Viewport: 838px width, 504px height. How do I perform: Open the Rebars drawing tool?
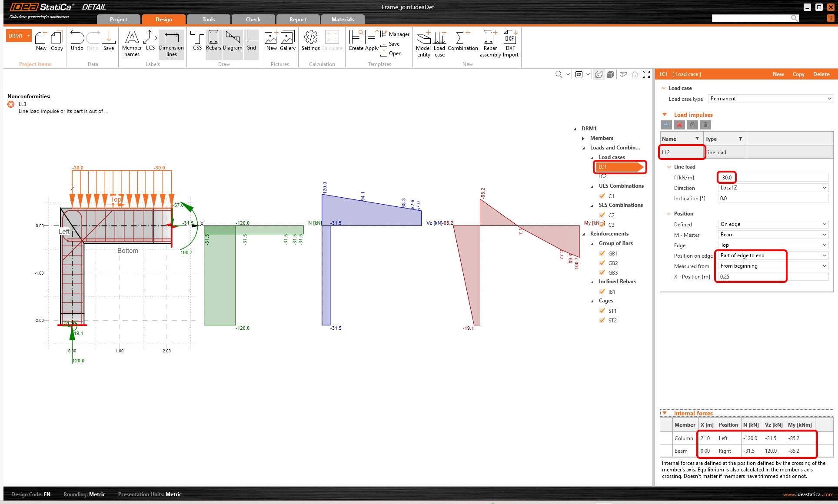click(213, 41)
